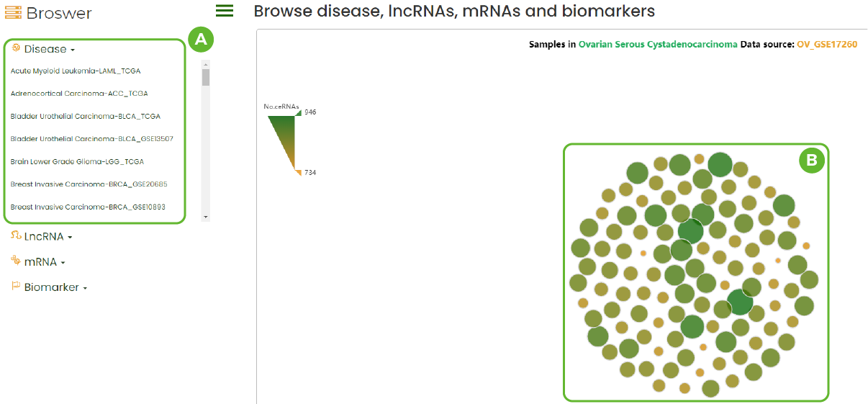Open the Ovarian Serous Cystadenocarcinoma link

[x=658, y=45]
